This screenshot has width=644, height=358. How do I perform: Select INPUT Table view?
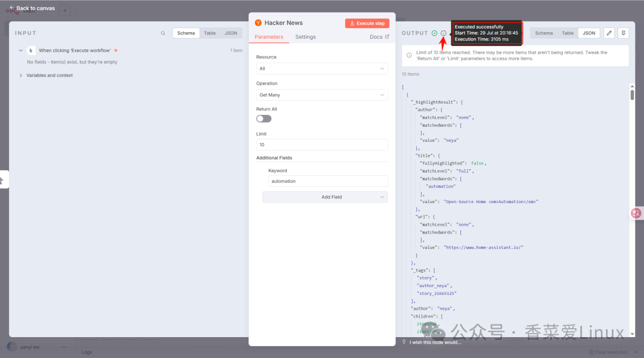point(210,33)
